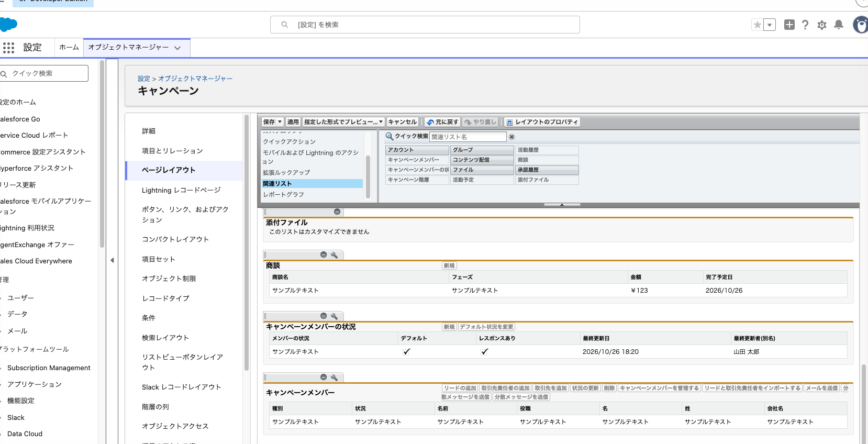Open Lightning レコードページ section
The image size is (868, 444).
181,190
